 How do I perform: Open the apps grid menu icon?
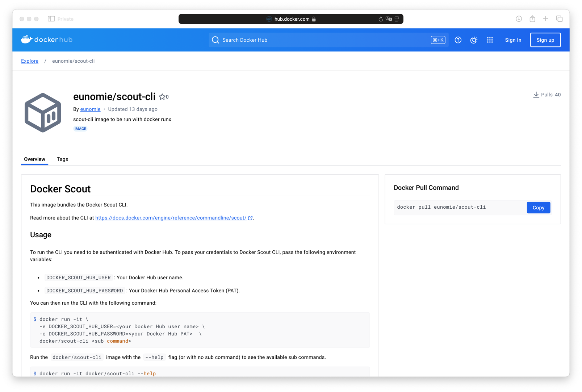(490, 40)
